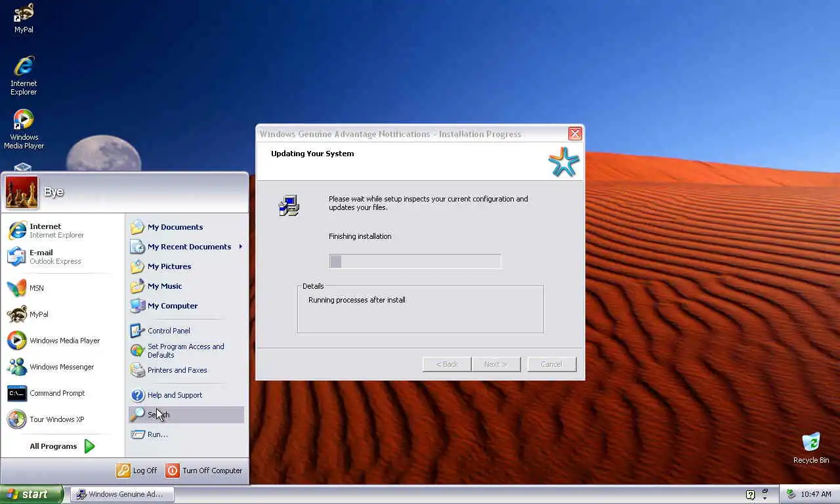This screenshot has height=504, width=840.
Task: Start Windows Media Player from the Start menu
Action: coord(62,341)
